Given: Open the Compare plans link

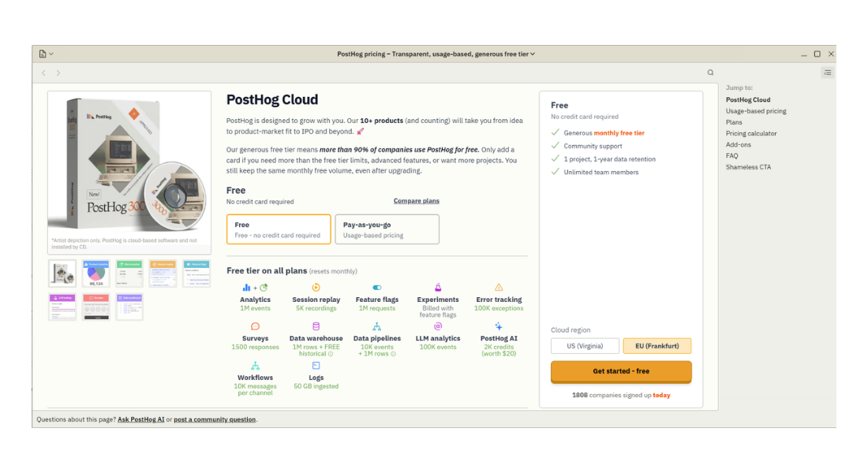Looking at the screenshot, I should [x=417, y=201].
